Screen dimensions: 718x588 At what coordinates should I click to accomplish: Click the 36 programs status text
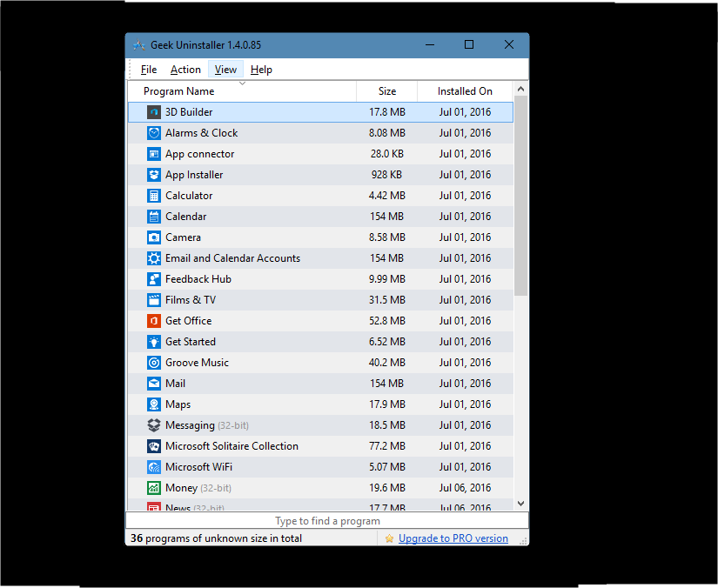coord(216,538)
